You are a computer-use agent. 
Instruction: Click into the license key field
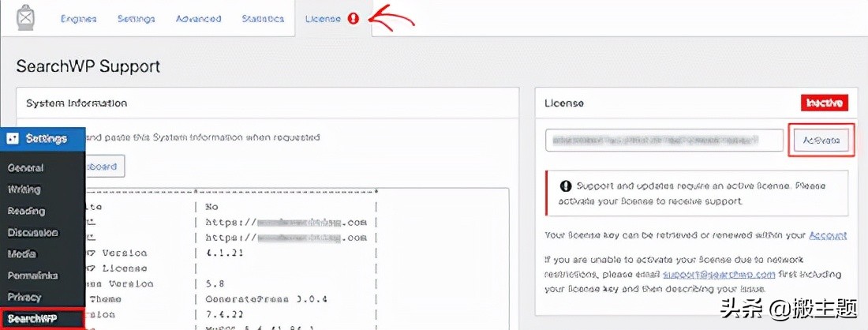(x=664, y=140)
